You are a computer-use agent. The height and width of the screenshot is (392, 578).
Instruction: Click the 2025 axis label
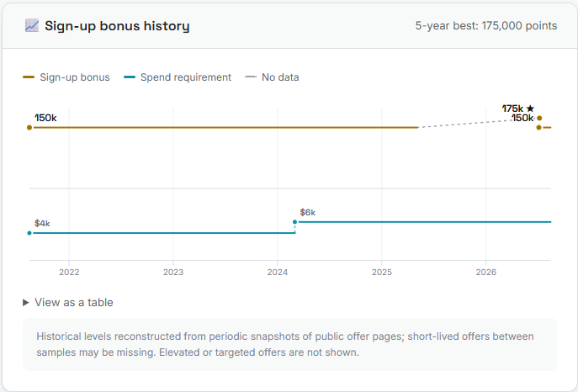[x=382, y=273]
